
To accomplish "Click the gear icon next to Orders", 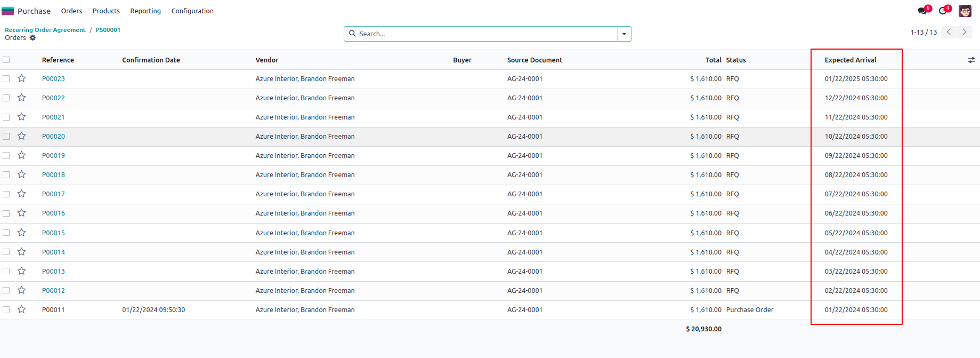I will point(33,38).
